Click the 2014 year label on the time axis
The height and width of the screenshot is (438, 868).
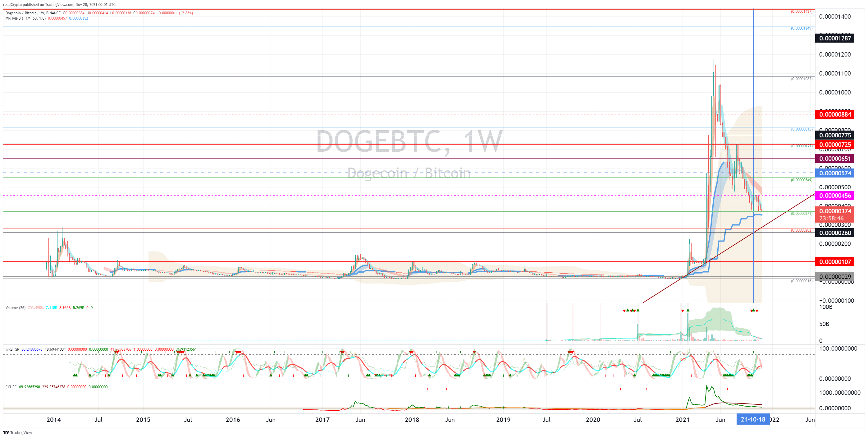pyautogui.click(x=53, y=420)
